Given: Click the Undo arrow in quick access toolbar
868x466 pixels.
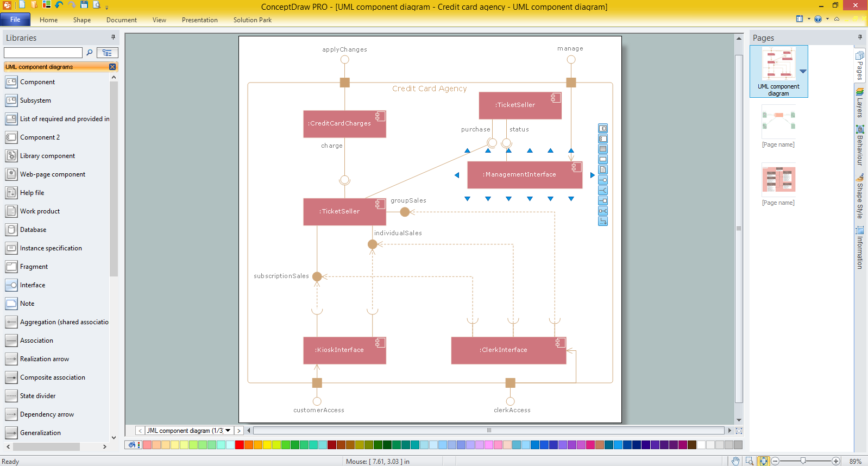Looking at the screenshot, I should pos(59,5).
